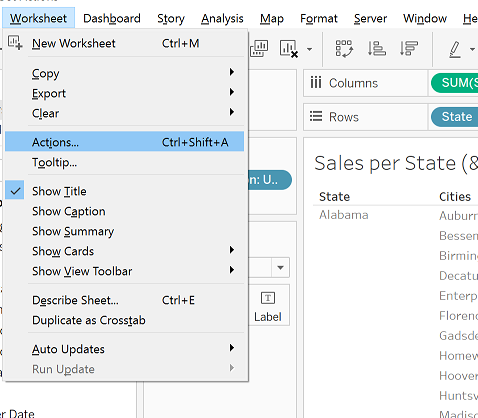Click the highlight pen toolbar icon
This screenshot has height=418, width=478.
tap(455, 49)
